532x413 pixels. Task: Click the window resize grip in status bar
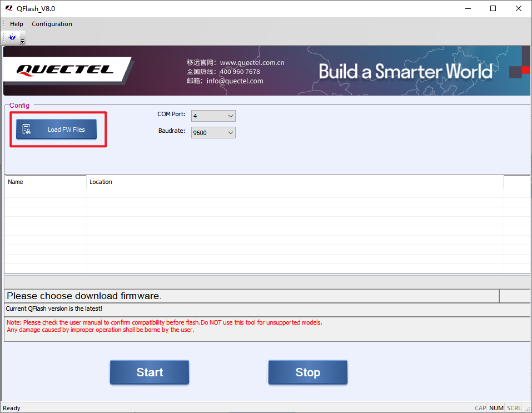[x=528, y=409]
